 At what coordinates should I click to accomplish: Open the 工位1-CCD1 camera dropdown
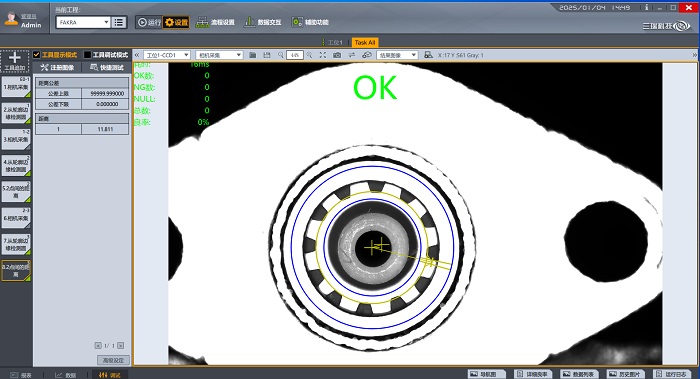(x=167, y=55)
